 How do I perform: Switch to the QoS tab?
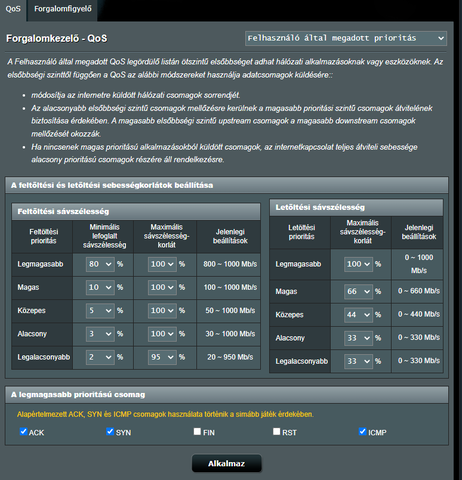[x=13, y=9]
